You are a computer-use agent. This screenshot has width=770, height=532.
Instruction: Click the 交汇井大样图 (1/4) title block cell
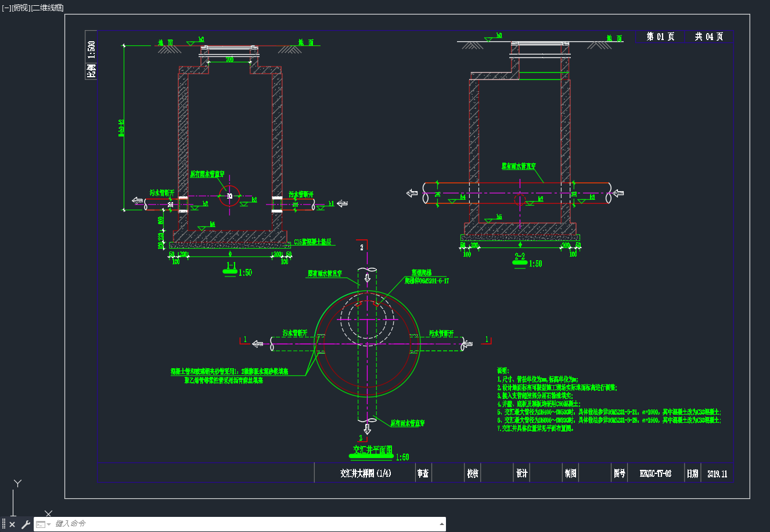(365, 473)
